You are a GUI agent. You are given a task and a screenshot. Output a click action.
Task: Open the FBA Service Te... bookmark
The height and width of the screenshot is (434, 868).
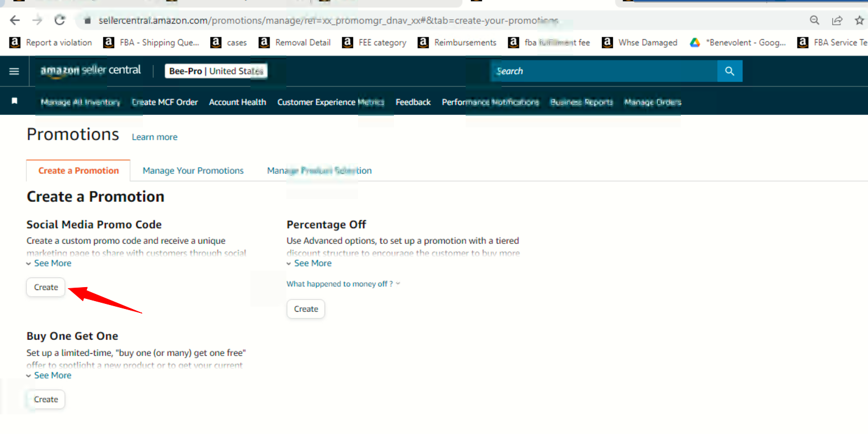[833, 43]
